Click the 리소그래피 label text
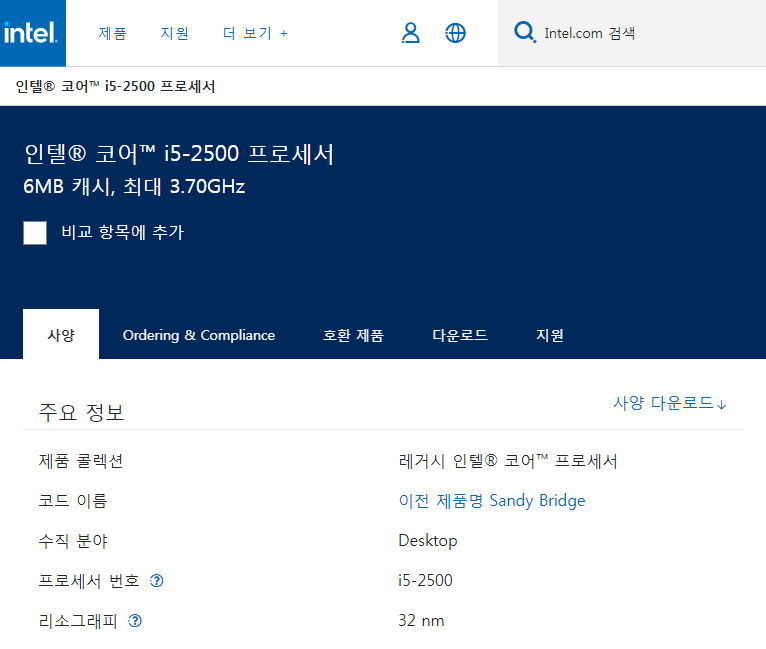 click(78, 621)
